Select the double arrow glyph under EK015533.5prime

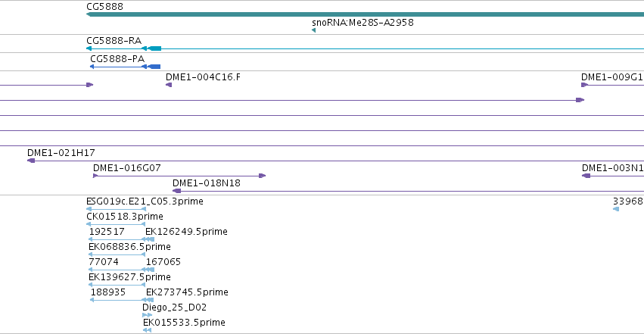point(147,330)
